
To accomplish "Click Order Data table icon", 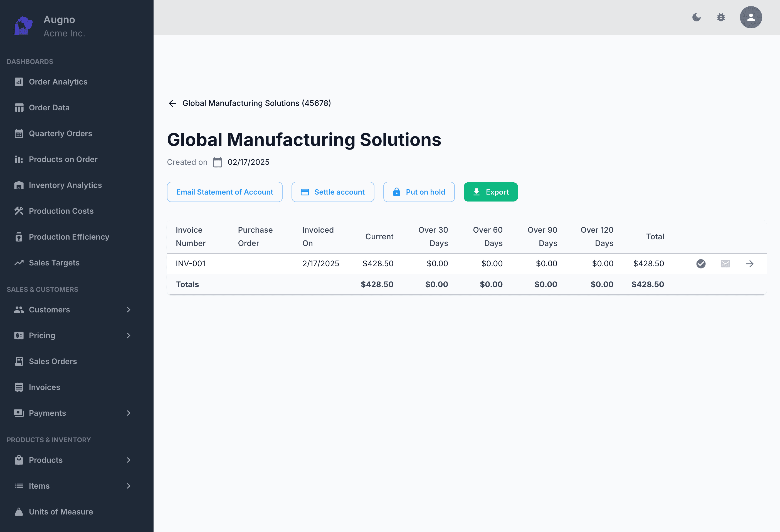I will pos(19,108).
